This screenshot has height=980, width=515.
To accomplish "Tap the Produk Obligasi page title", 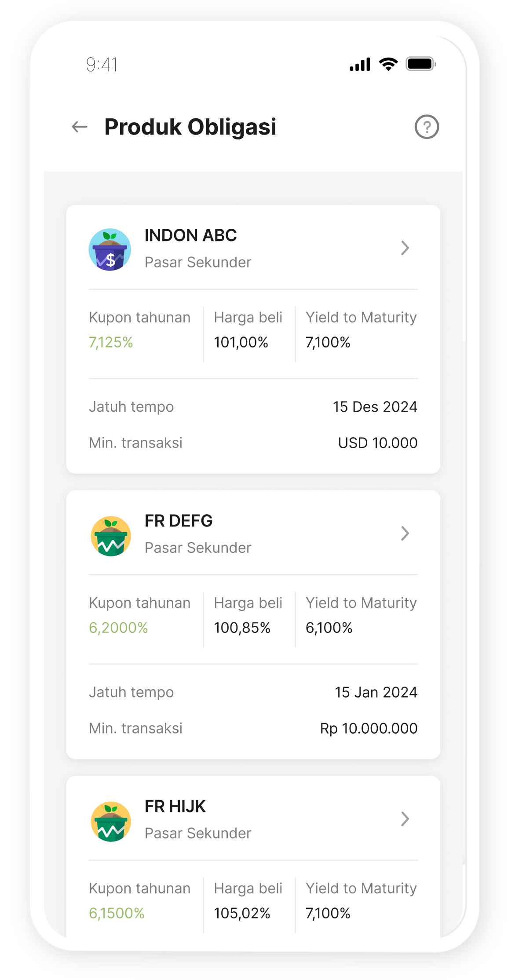I will click(190, 127).
